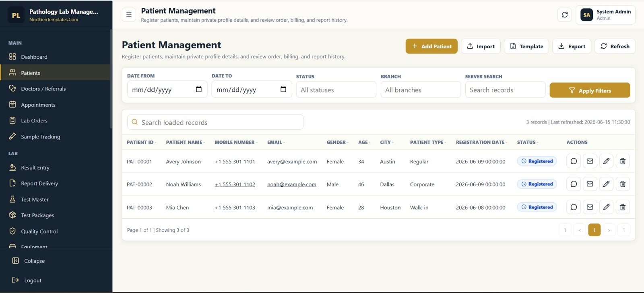Click the header refresh sync icon
This screenshot has width=644, height=293.
pos(565,15)
